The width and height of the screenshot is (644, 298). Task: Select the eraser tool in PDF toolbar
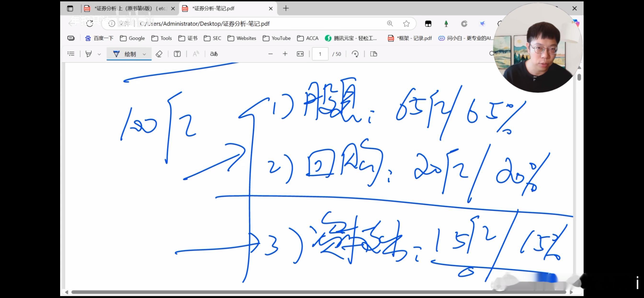tap(159, 54)
